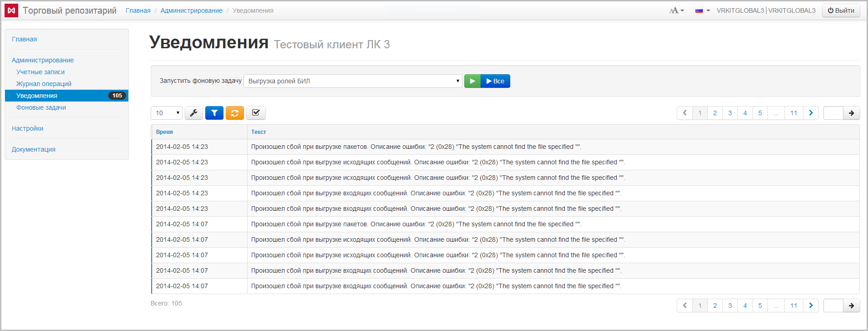The image size is (868, 331).
Task: Open the font size dropdown
Action: (x=676, y=10)
